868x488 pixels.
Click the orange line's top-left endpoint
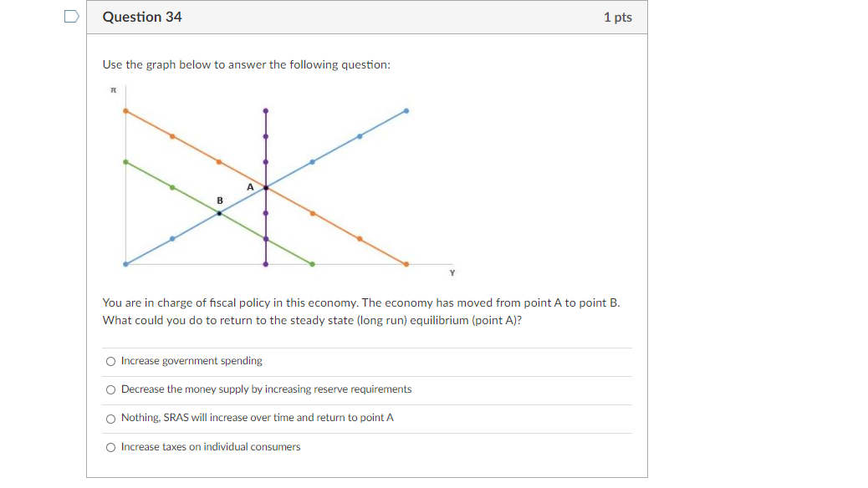(x=125, y=111)
